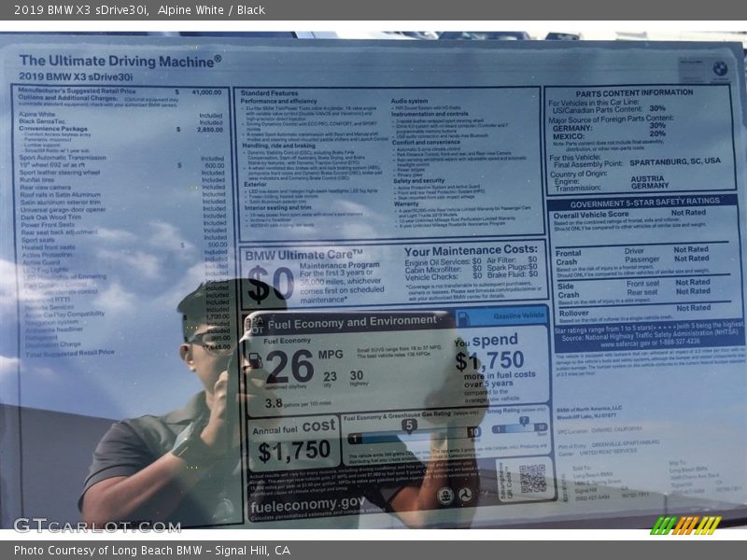Viewport: 747px width, 560px height.
Task: Click the smartphone QR code on the fuel label
Action: click(x=532, y=479)
